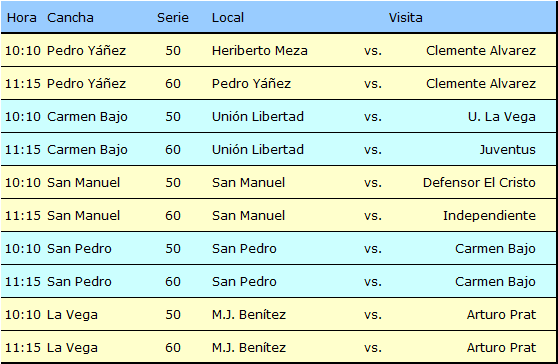Click Unión Libertad in the serie 50 row
558x364 pixels.
click(258, 117)
